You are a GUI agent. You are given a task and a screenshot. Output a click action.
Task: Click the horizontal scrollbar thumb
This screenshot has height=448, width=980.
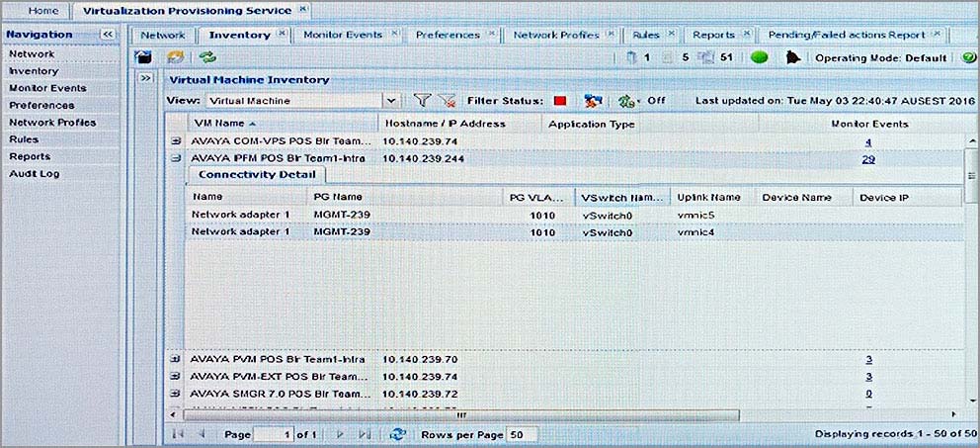pos(461,414)
